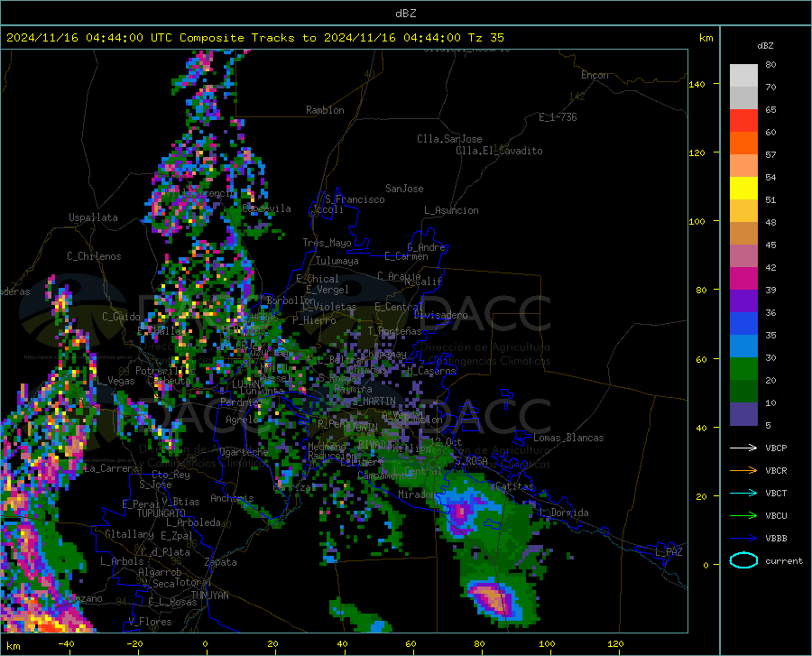Viewport: 812px width, 656px height.
Task: Click the '-40' x-axis tick label
Action: 66,644
